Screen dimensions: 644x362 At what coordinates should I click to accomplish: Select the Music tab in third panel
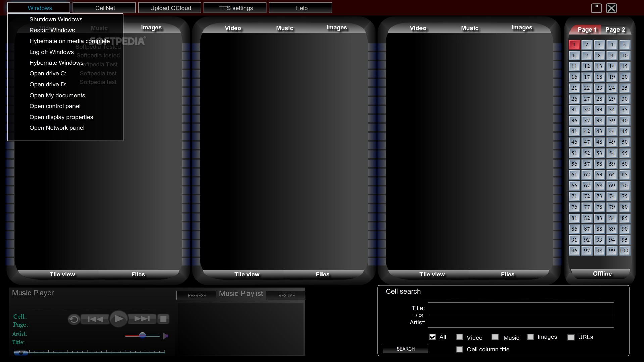(x=469, y=28)
